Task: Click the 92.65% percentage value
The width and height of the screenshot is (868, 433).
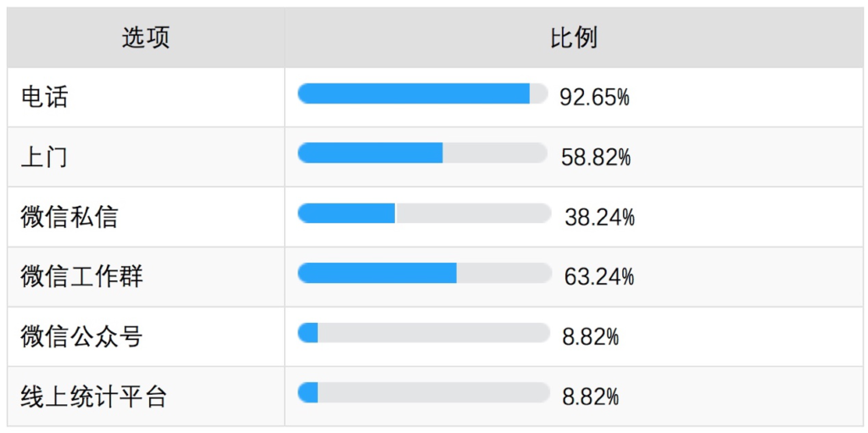Action: click(x=595, y=98)
